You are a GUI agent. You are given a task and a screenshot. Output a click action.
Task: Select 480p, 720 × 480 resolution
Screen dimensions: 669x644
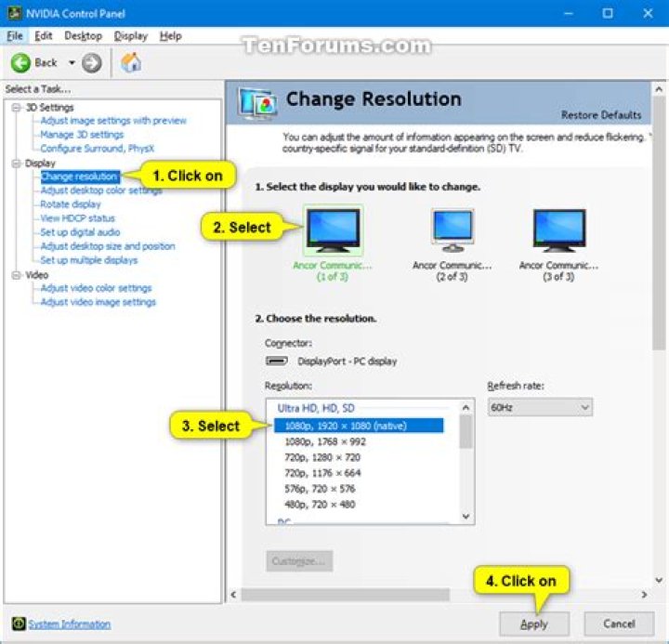[x=320, y=505]
